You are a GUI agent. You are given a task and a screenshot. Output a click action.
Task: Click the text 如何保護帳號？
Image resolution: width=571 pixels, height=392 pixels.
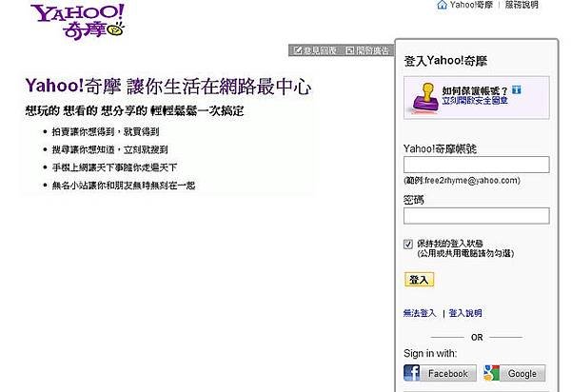[475, 90]
